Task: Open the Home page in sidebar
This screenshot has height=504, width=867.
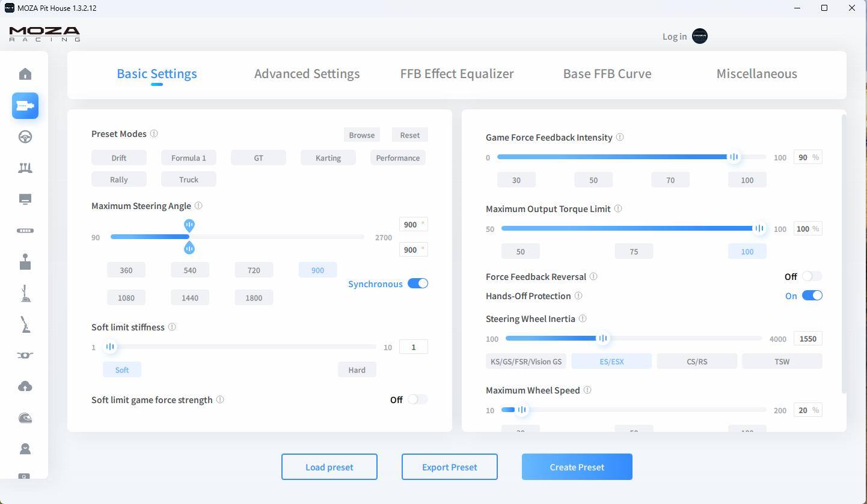Action: (x=25, y=74)
